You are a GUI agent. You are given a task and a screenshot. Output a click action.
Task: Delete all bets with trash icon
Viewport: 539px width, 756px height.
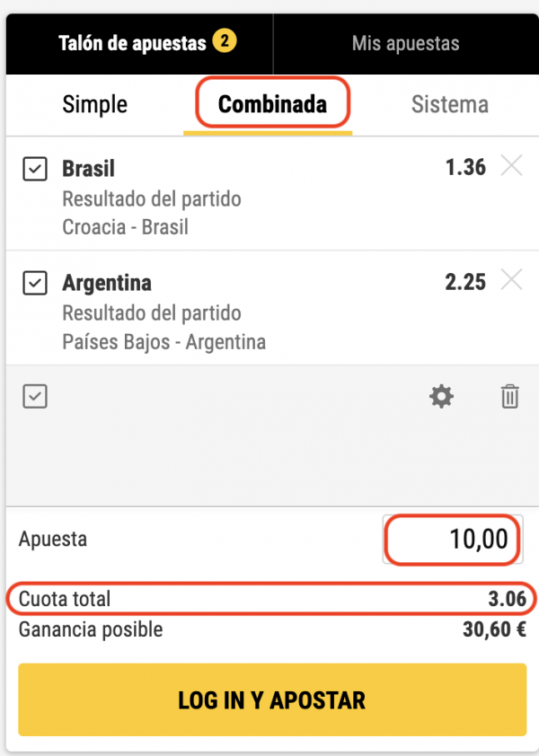coord(509,397)
